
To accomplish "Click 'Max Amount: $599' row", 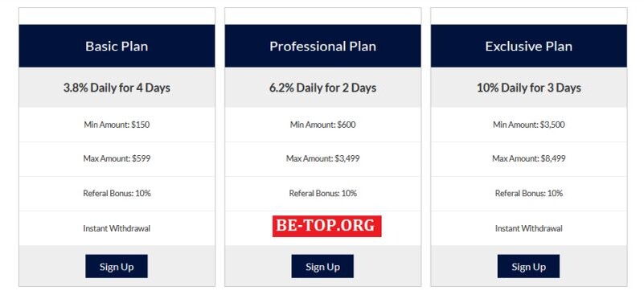I will coord(117,159).
